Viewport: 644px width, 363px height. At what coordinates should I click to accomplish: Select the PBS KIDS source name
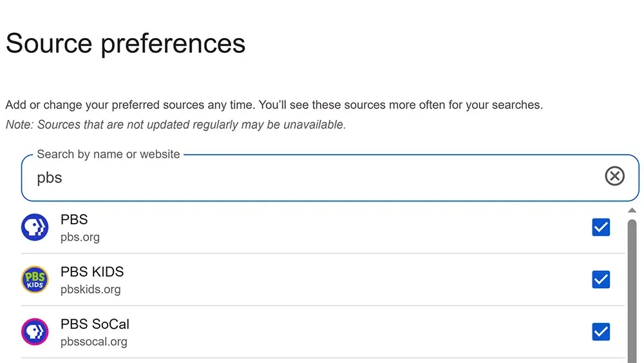[92, 272]
